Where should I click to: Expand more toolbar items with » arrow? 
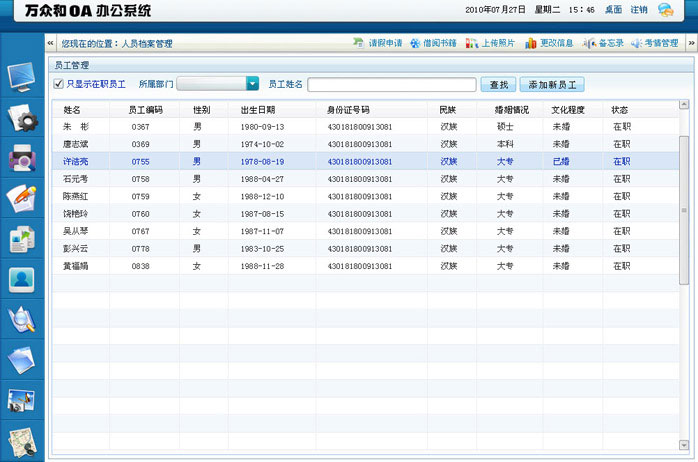[689, 44]
